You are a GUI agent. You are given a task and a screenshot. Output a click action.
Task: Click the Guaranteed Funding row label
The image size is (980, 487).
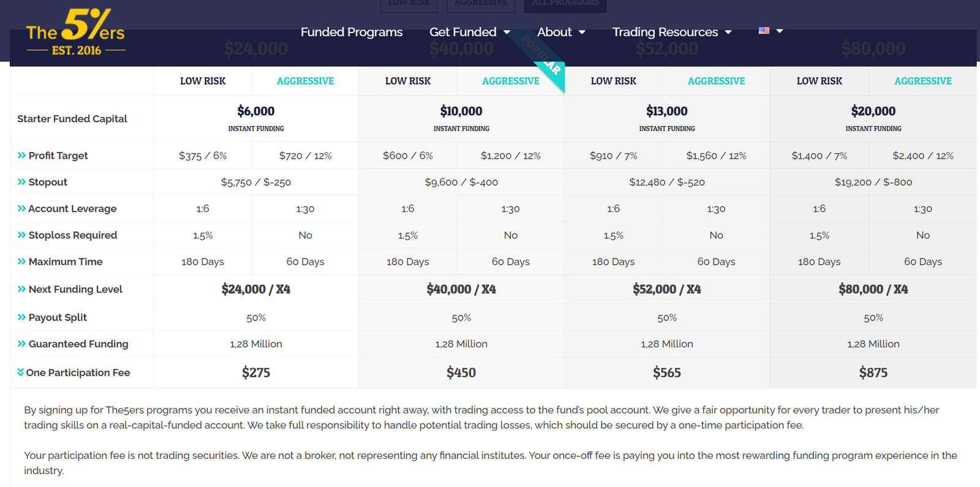(78, 344)
